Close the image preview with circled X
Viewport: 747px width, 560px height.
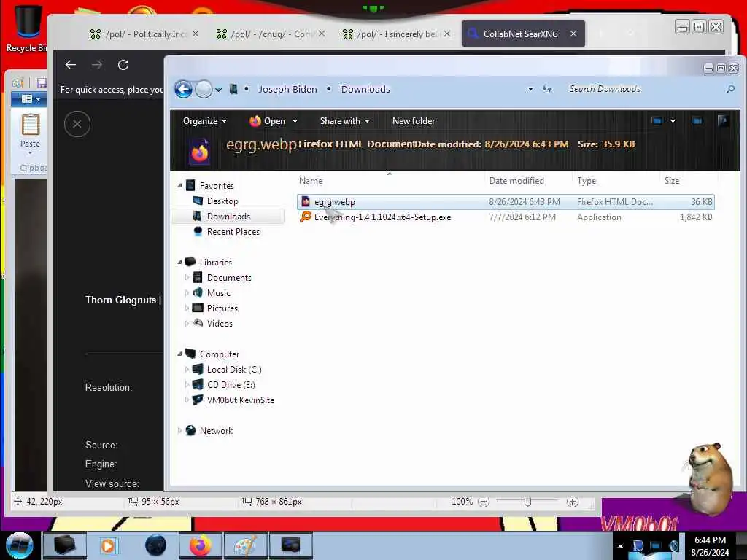point(77,124)
